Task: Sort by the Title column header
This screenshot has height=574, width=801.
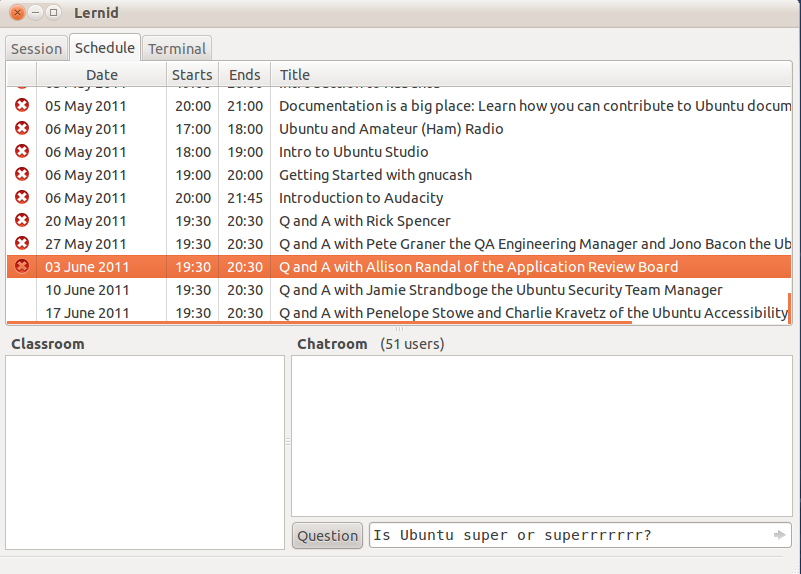Action: point(531,75)
